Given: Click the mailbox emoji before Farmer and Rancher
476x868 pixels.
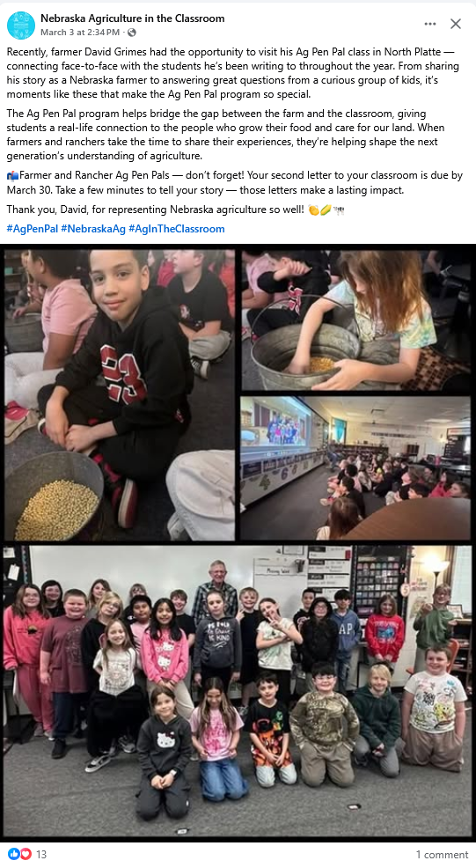Looking at the screenshot, I should click(x=12, y=176).
